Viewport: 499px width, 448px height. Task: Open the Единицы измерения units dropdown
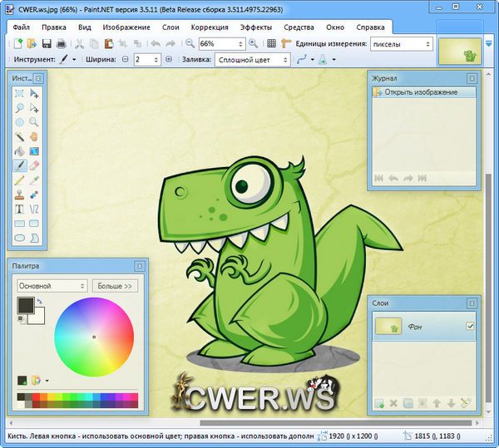tap(403, 43)
